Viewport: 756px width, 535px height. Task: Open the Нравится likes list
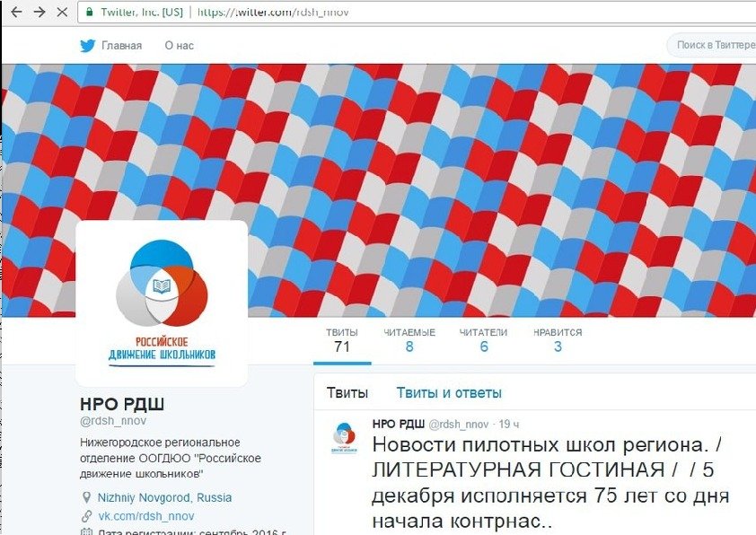tap(558, 341)
